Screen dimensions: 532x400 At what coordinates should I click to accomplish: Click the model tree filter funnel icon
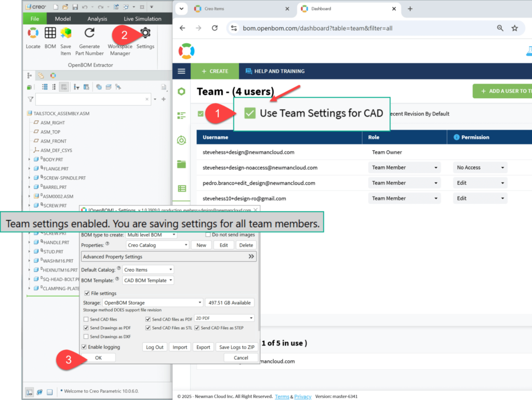[x=31, y=99]
